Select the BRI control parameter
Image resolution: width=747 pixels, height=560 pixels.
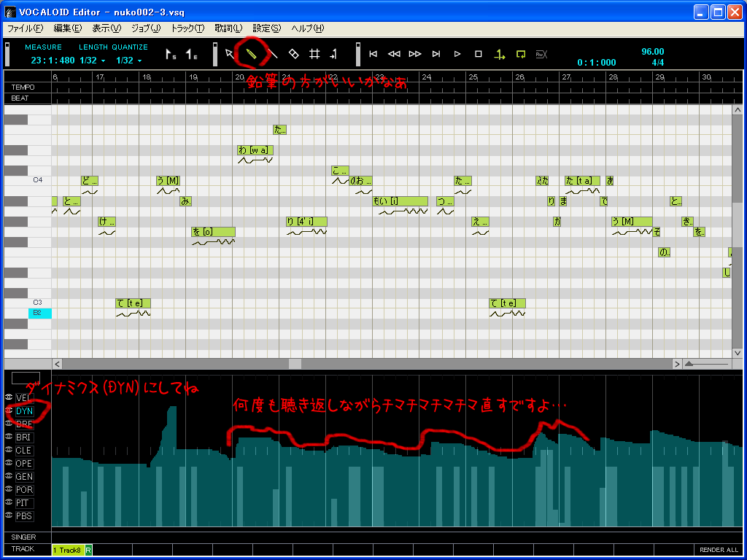pyautogui.click(x=24, y=437)
